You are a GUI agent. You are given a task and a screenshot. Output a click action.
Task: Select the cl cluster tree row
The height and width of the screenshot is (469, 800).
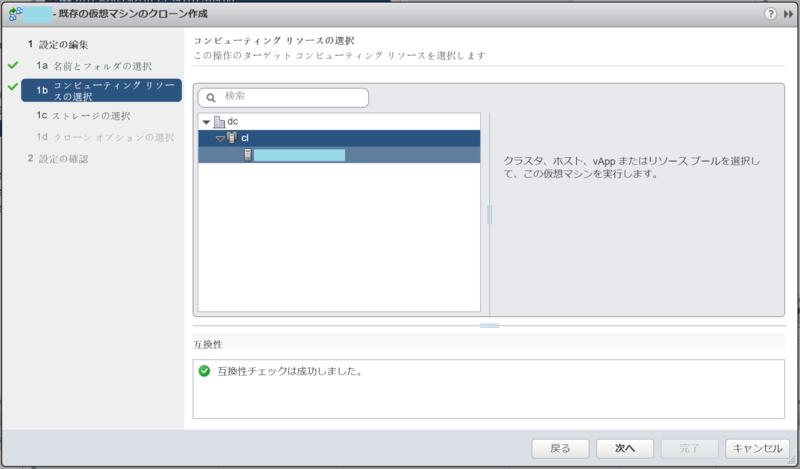(339, 138)
